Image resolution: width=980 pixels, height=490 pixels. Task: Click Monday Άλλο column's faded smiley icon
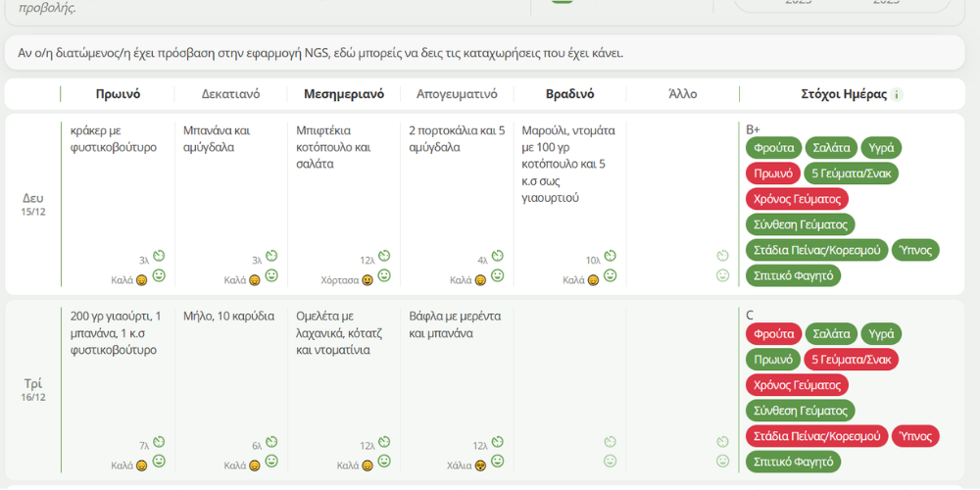pyautogui.click(x=722, y=276)
